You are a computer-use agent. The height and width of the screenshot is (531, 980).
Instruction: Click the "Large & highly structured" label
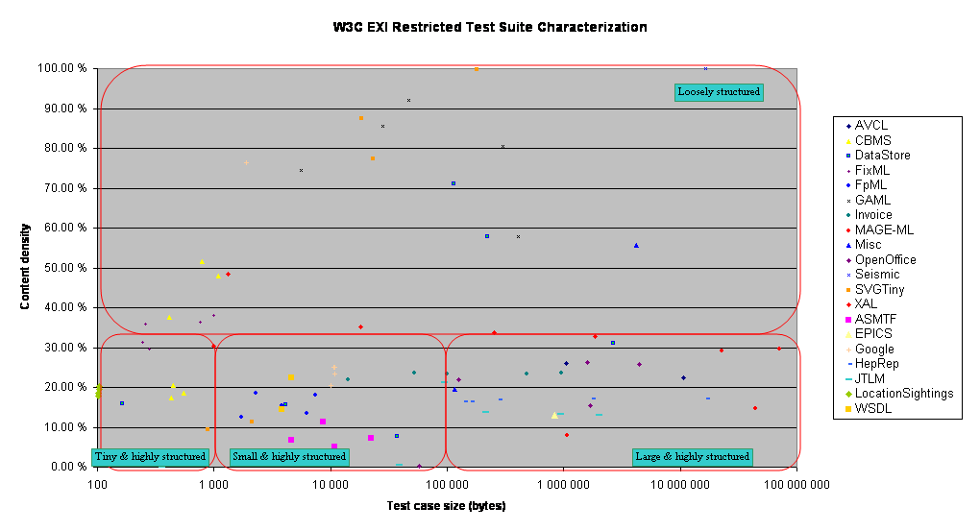pos(692,457)
